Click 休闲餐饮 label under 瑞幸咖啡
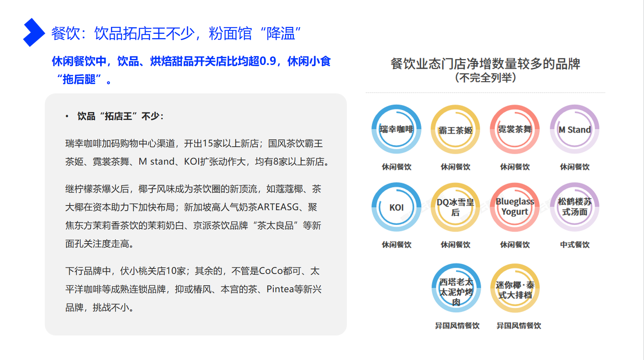The image size is (644, 360). click(x=396, y=167)
